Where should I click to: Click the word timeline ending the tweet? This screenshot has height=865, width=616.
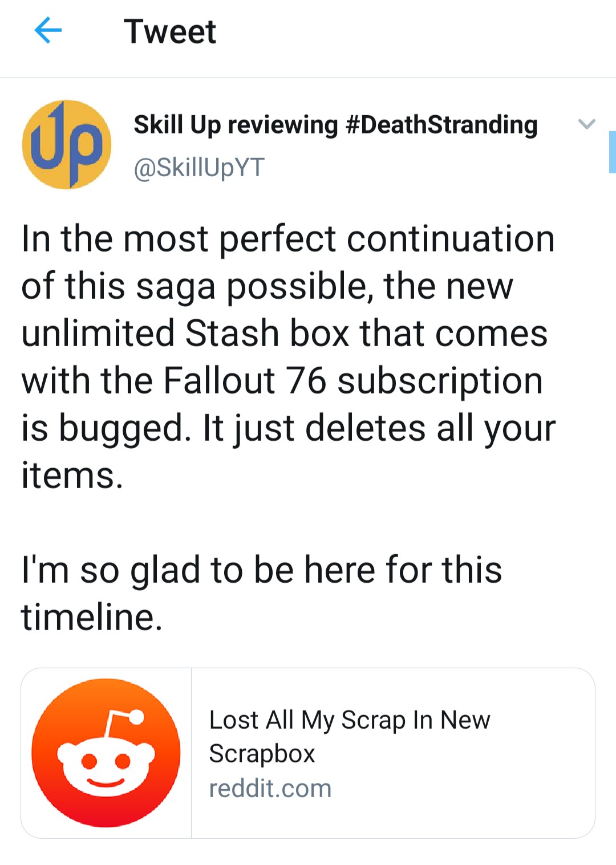pyautogui.click(x=92, y=617)
